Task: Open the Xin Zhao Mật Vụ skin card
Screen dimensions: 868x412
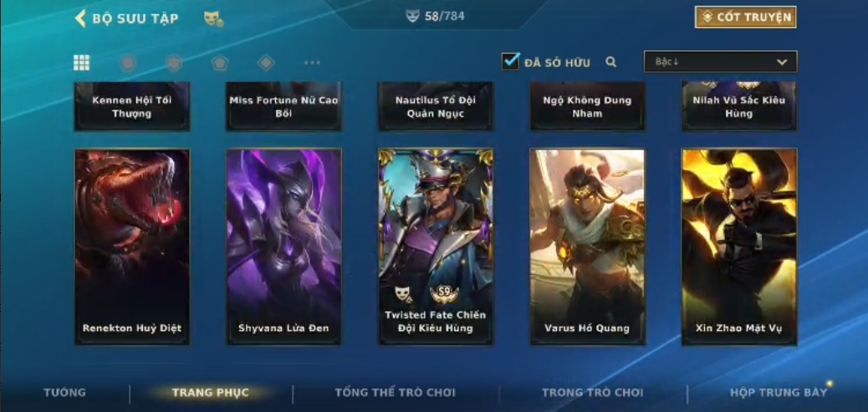Action: click(739, 247)
